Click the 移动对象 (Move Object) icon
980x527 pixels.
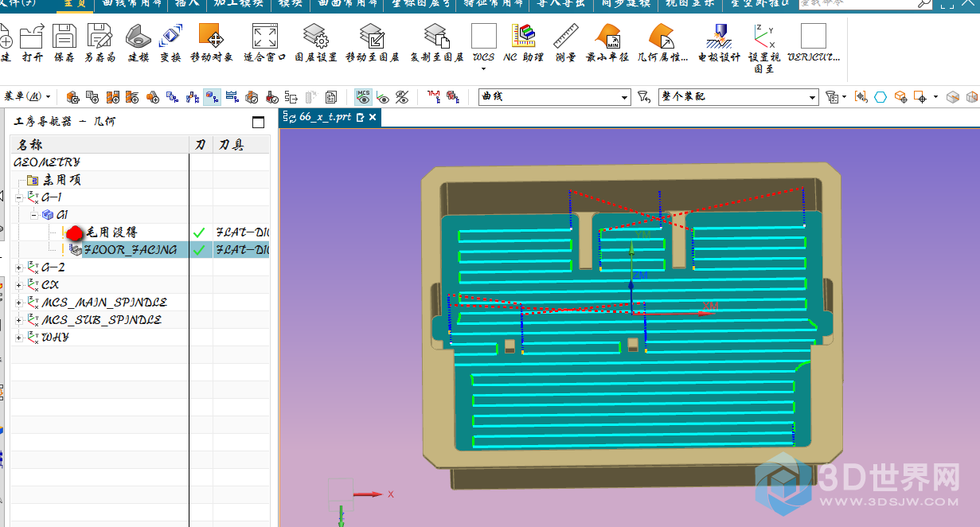211,37
